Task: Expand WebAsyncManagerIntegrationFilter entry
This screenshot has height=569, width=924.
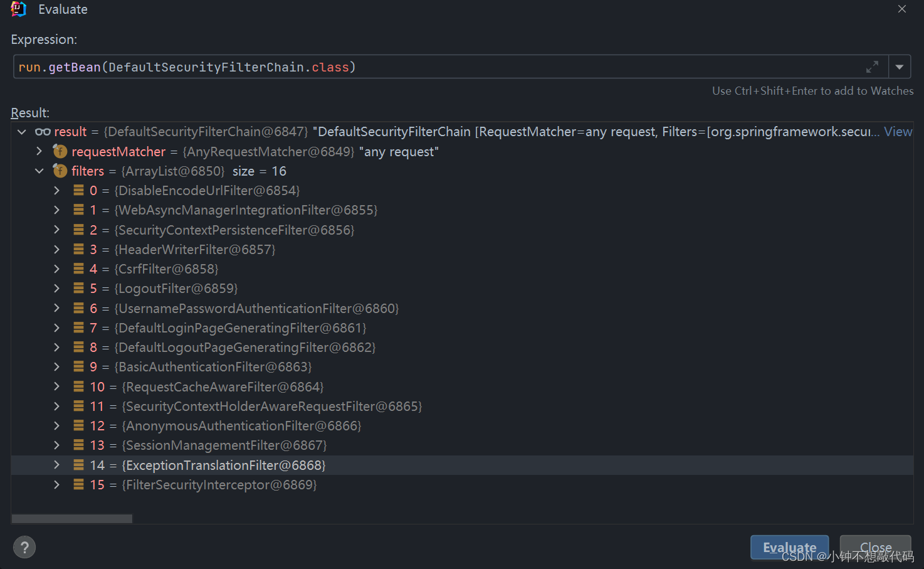Action: [x=57, y=210]
